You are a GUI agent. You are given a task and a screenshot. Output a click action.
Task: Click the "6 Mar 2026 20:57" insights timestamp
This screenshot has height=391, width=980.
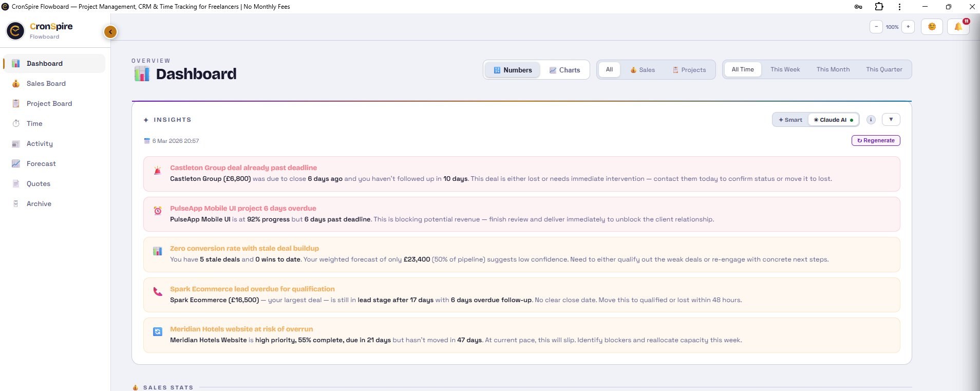coord(176,141)
